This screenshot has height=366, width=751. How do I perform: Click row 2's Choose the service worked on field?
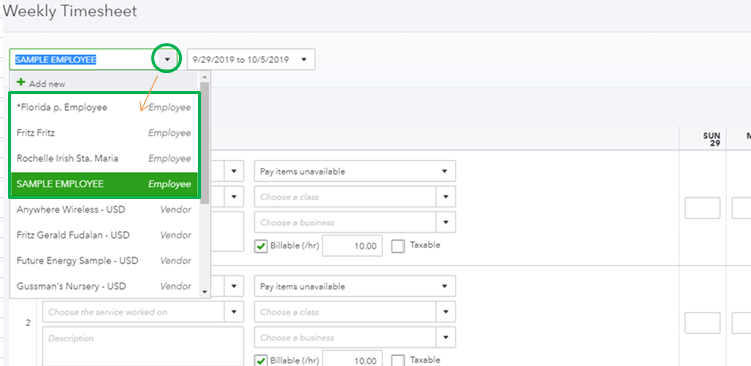pos(134,312)
